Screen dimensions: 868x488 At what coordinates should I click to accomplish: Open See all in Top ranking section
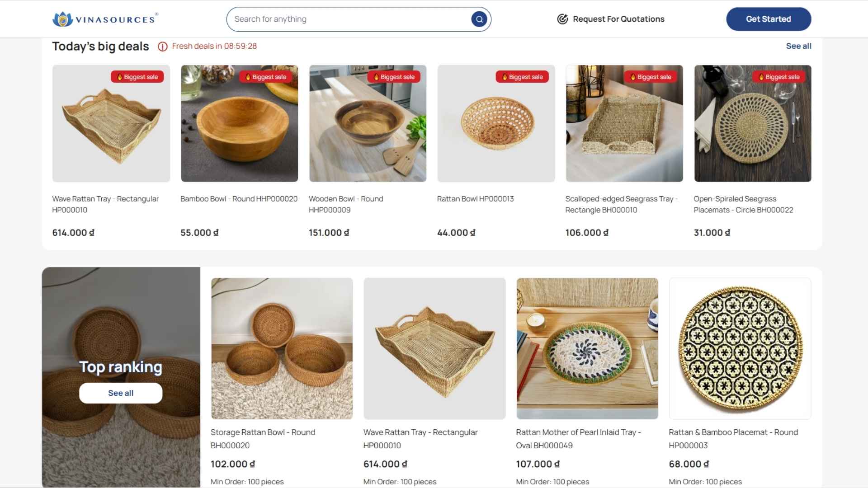tap(120, 393)
